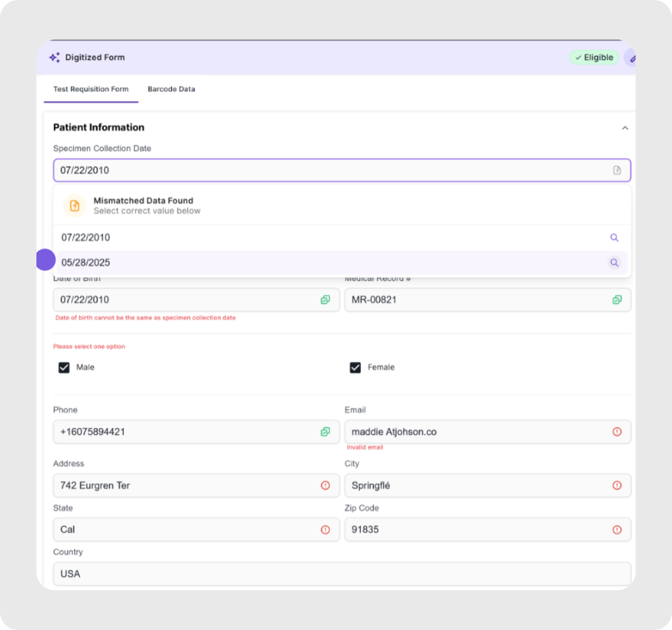Click the red warning icon in Zip Code field

(x=617, y=530)
